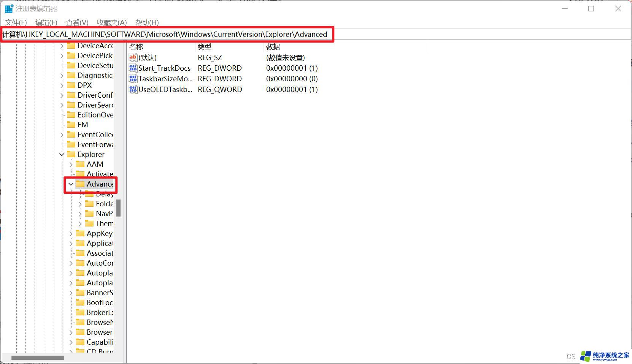Select the 0x00000000 (0) data cell
The width and height of the screenshot is (632, 364).
[x=292, y=79]
